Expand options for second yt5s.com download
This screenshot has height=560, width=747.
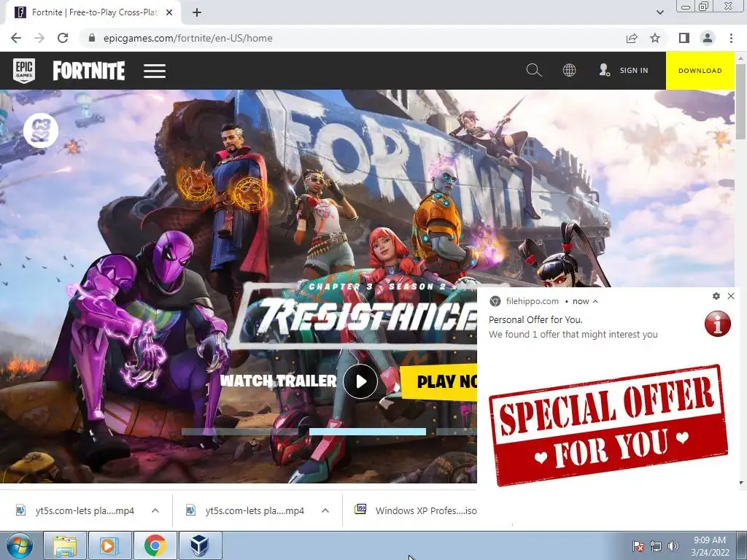pyautogui.click(x=325, y=510)
